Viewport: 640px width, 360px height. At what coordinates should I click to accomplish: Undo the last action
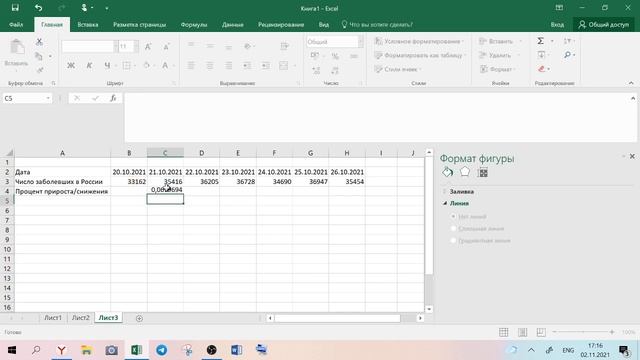(38, 8)
